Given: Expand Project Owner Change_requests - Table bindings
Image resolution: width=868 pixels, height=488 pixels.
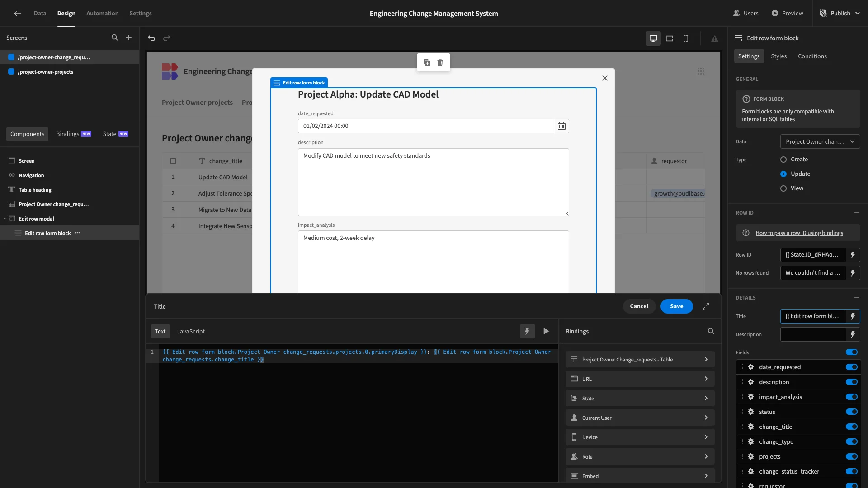Looking at the screenshot, I should (x=640, y=360).
